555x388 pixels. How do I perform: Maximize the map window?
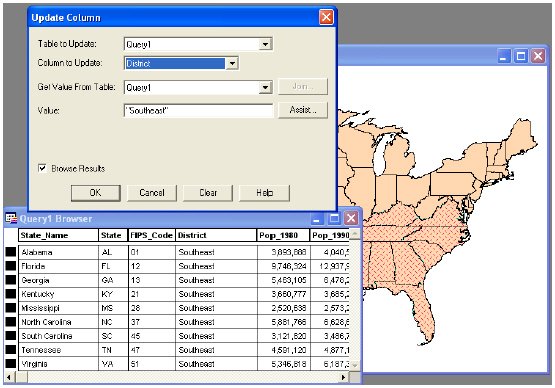pyautogui.click(x=521, y=56)
